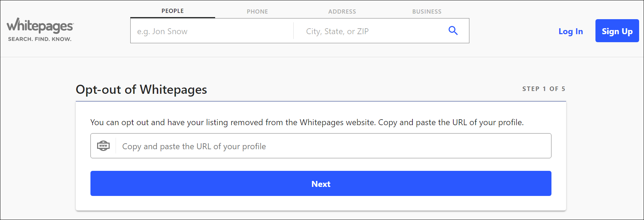644x220 pixels.
Task: Switch to the PHONE search tab
Action: tap(257, 12)
